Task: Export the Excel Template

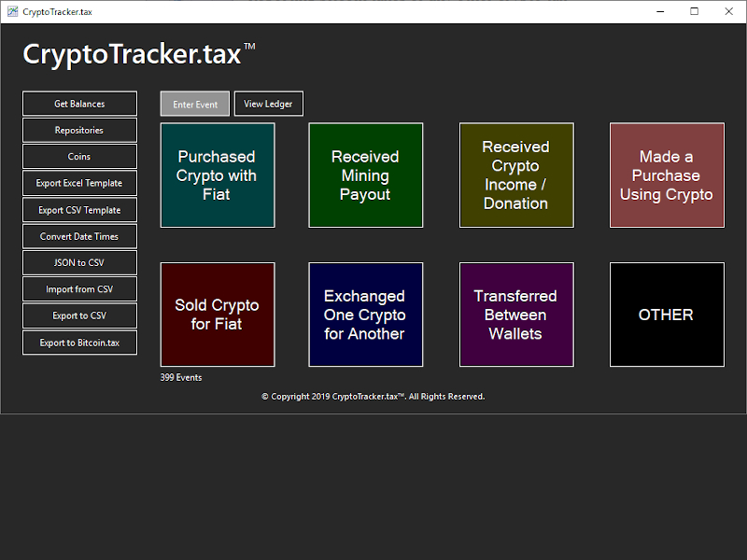Action: (79, 183)
